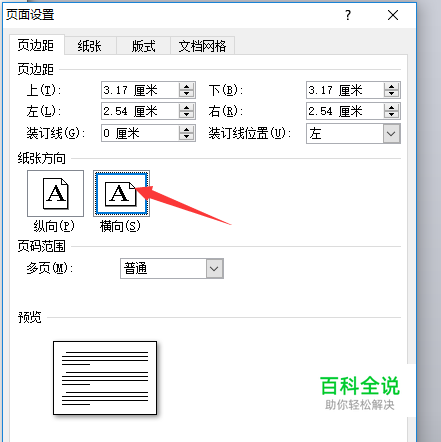Increase the 装订线 gutter value with up arrow
This screenshot has width=441, height=442.
(186, 130)
